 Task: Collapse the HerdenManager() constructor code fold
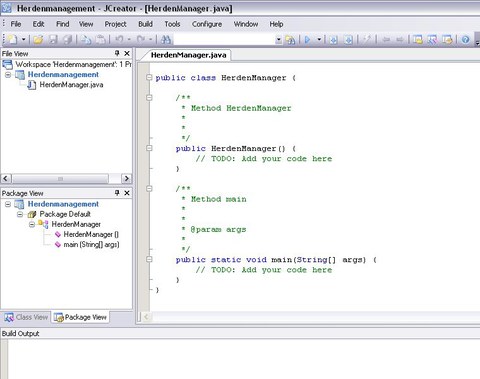click(x=149, y=148)
